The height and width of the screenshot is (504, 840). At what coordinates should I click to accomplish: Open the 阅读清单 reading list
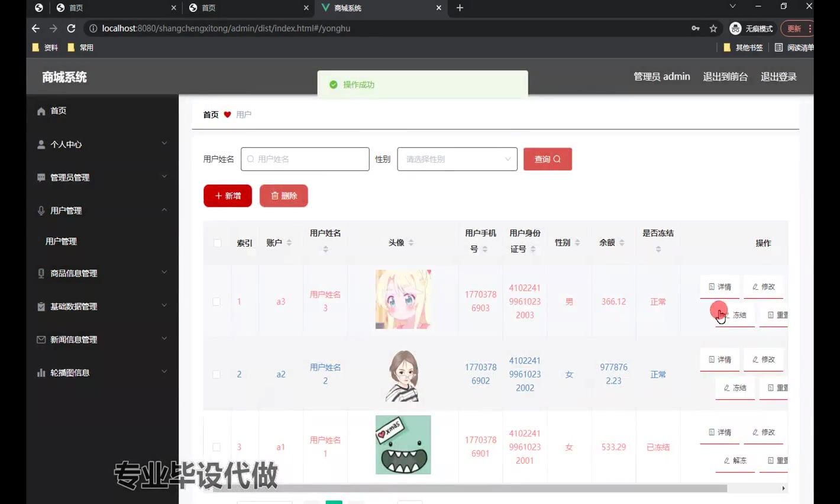click(x=794, y=47)
